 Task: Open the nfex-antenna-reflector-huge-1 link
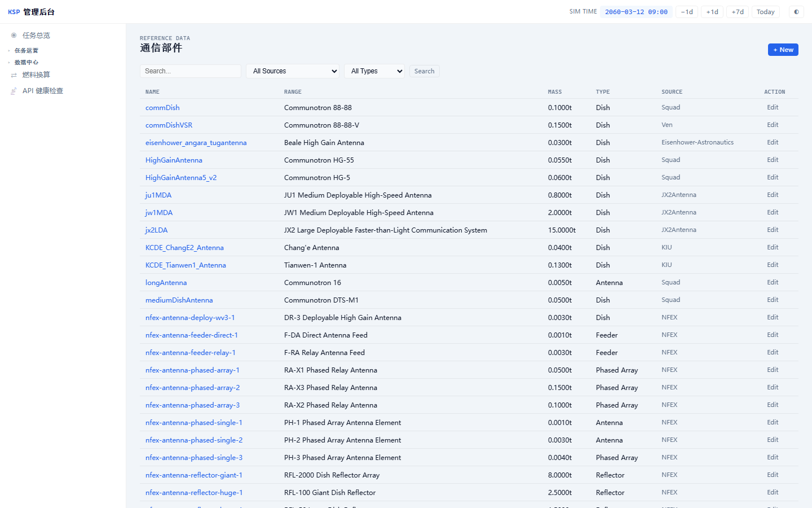click(x=194, y=492)
